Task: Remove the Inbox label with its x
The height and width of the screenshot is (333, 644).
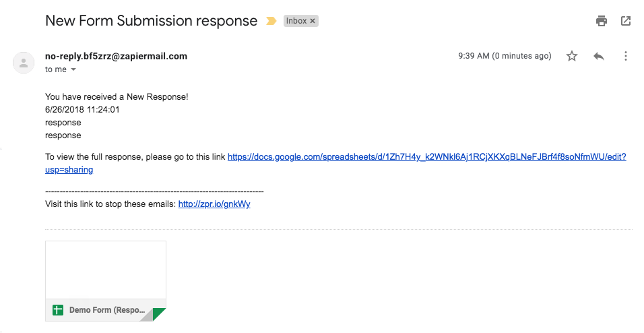Action: coord(313,21)
